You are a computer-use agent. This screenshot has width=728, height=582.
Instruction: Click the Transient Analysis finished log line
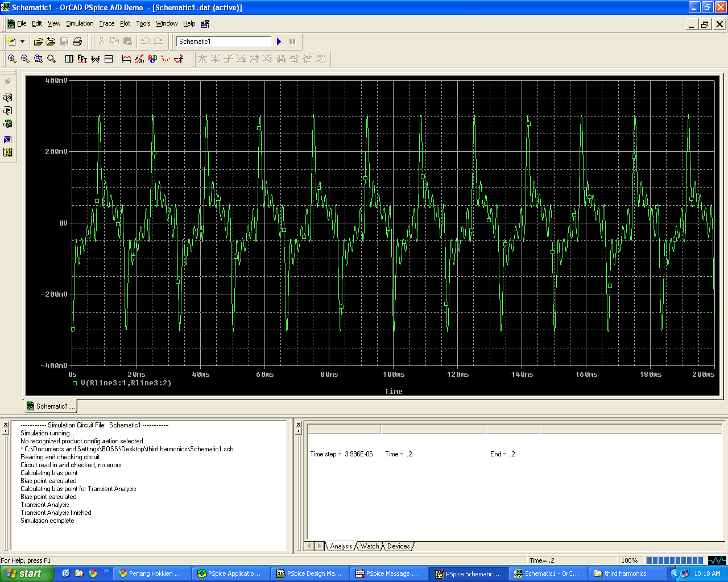[x=56, y=513]
